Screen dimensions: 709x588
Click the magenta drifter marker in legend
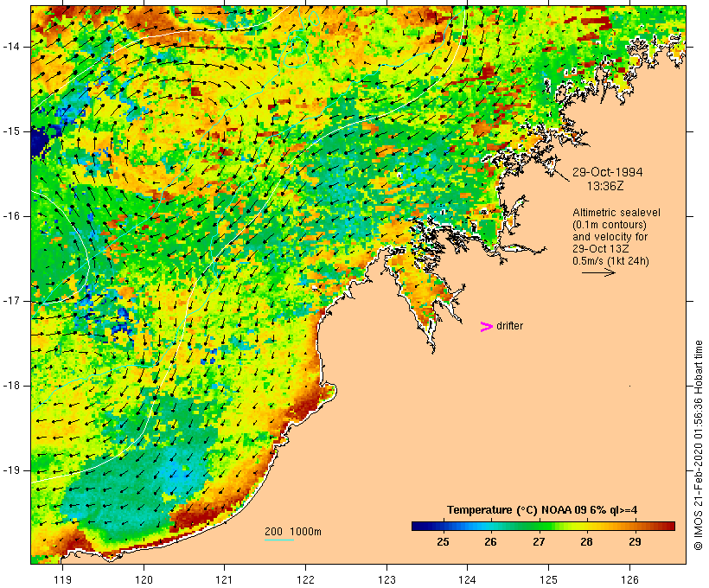(x=487, y=327)
